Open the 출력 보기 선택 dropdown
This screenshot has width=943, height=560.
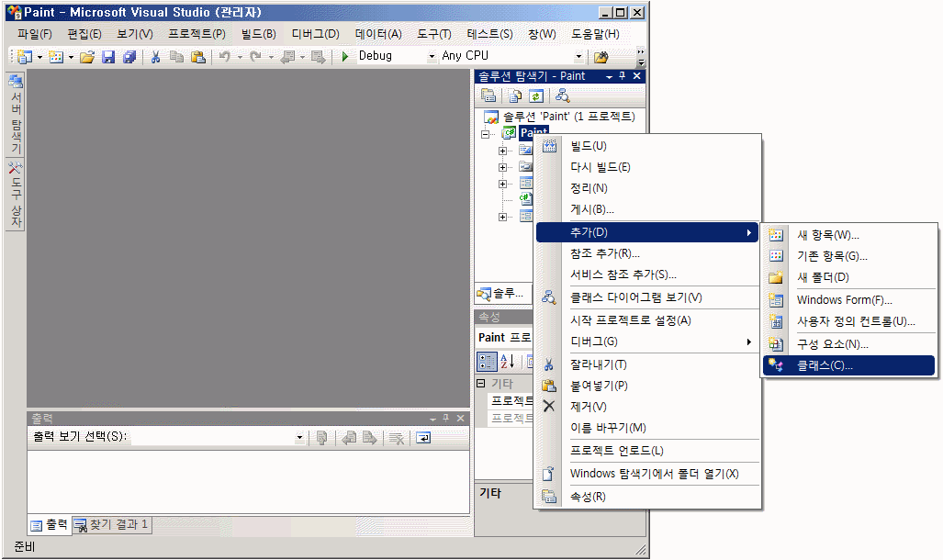tap(299, 437)
